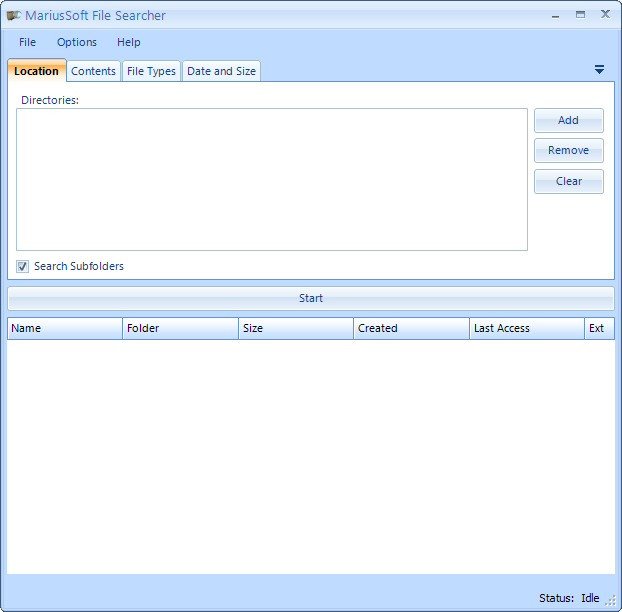Image resolution: width=622 pixels, height=612 pixels.
Task: Open the tab list dropdown arrow
Action: [599, 70]
